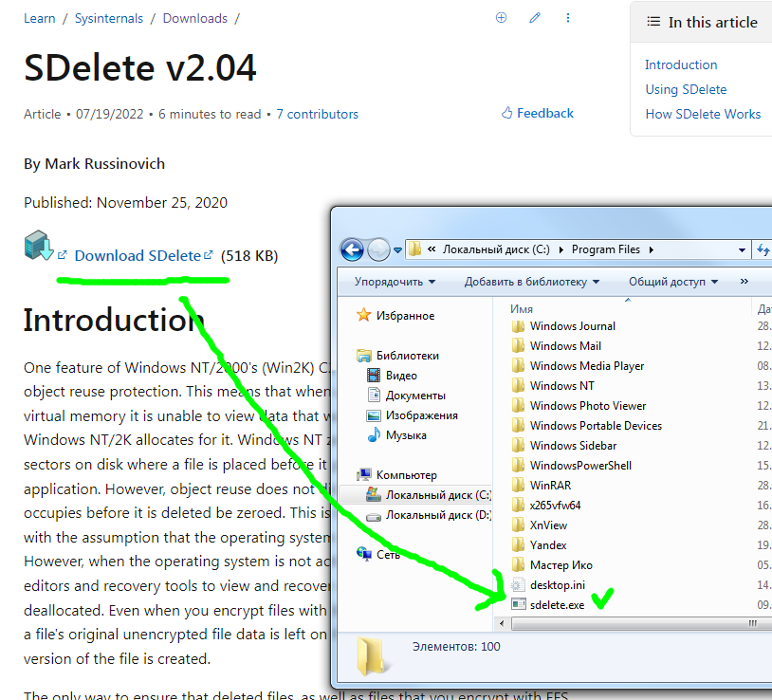Click the Download SDelete link
This screenshot has height=700, width=772.
(x=137, y=255)
